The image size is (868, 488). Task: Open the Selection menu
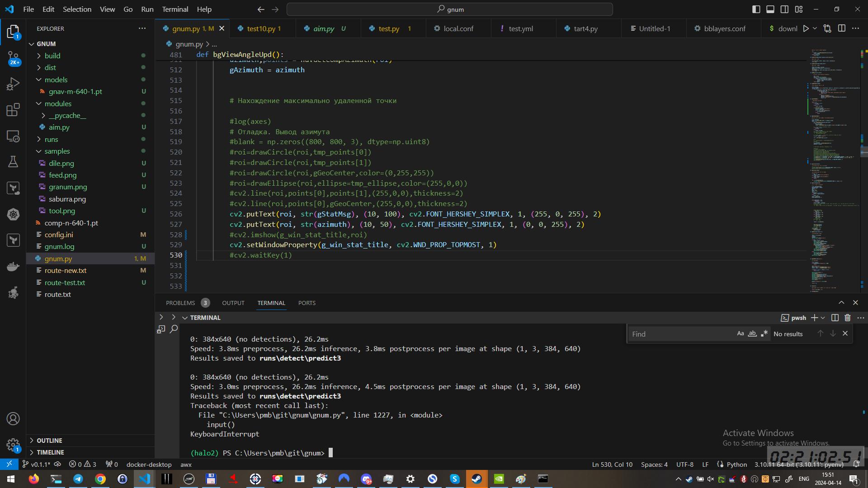[x=77, y=9]
